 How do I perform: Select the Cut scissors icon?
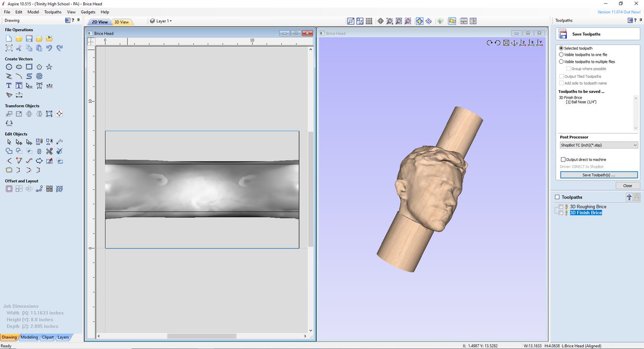pos(19,48)
